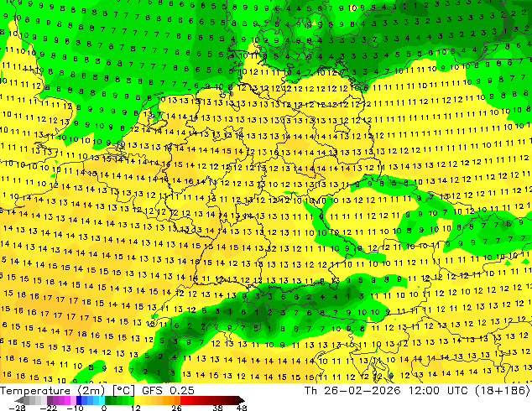532x411 pixels.
Task: Click the darkest green segment of the color scale
Action: click(x=107, y=400)
